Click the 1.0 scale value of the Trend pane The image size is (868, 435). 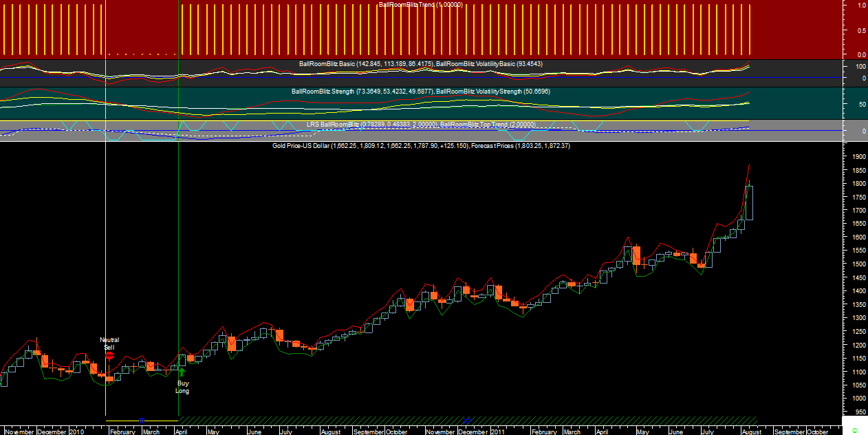pyautogui.click(x=862, y=5)
